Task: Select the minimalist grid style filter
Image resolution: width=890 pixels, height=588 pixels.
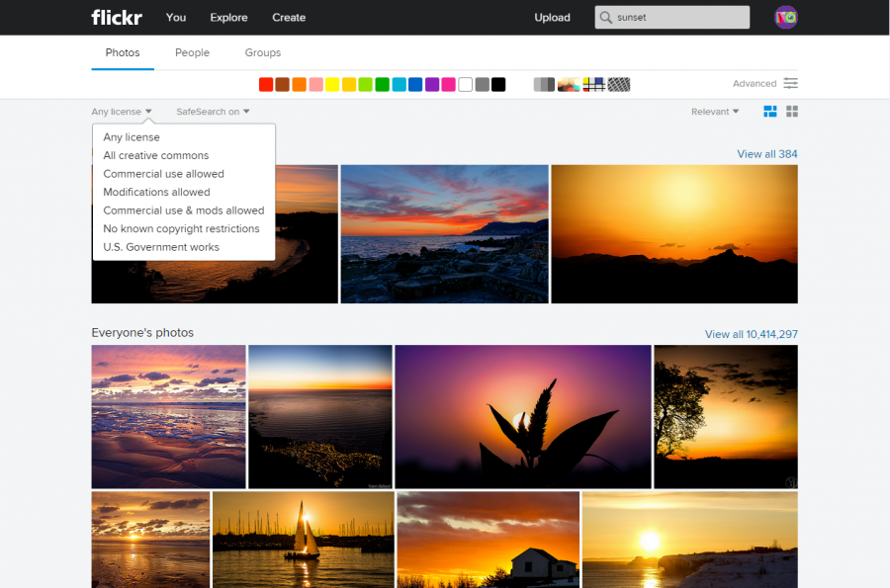Action: (593, 84)
